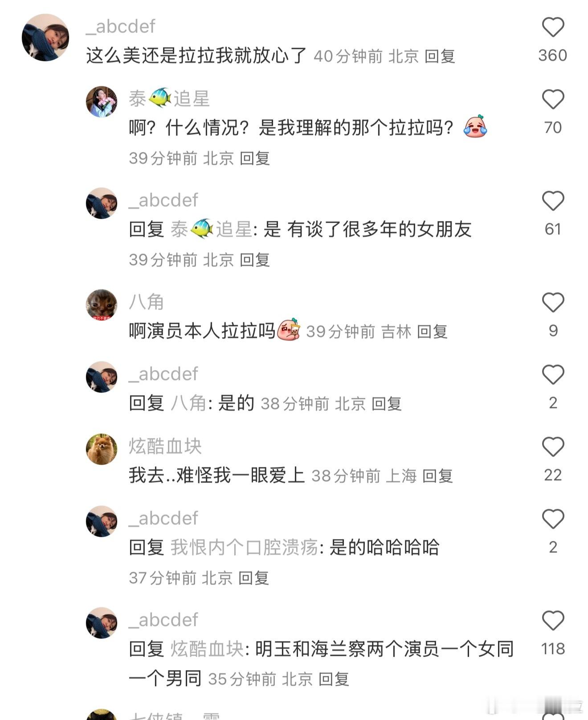Image resolution: width=588 pixels, height=720 pixels.
Task: Tap heart on reply with 61 likes
Action: tap(553, 201)
